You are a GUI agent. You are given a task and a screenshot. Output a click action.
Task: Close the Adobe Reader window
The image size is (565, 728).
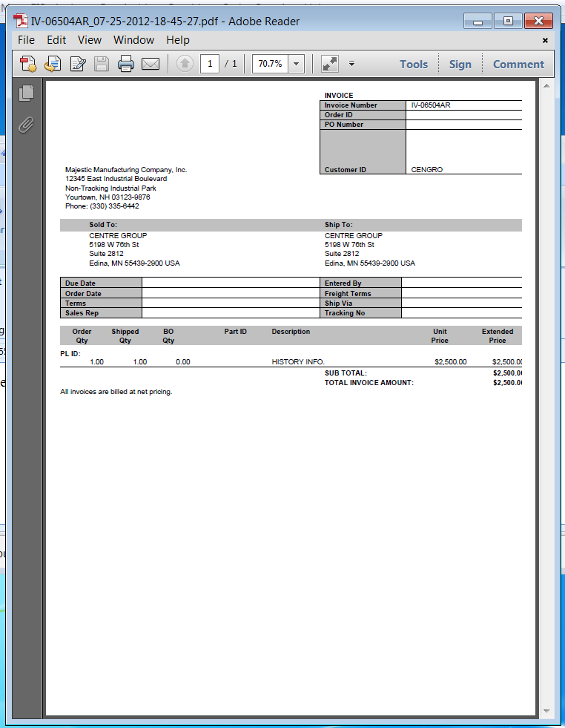click(x=538, y=21)
